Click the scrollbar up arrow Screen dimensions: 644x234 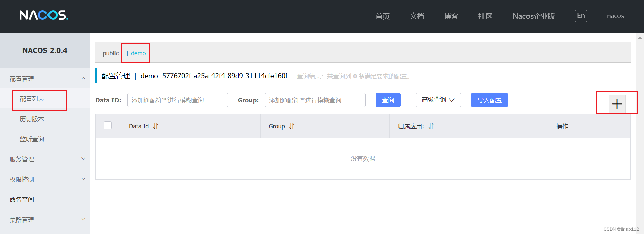pyautogui.click(x=640, y=38)
